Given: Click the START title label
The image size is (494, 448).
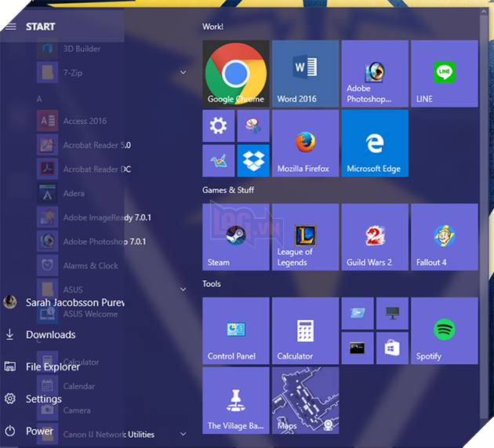Looking at the screenshot, I should click(40, 27).
